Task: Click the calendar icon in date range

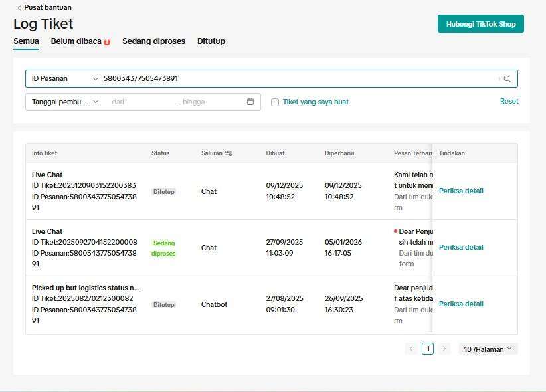Action: point(250,102)
